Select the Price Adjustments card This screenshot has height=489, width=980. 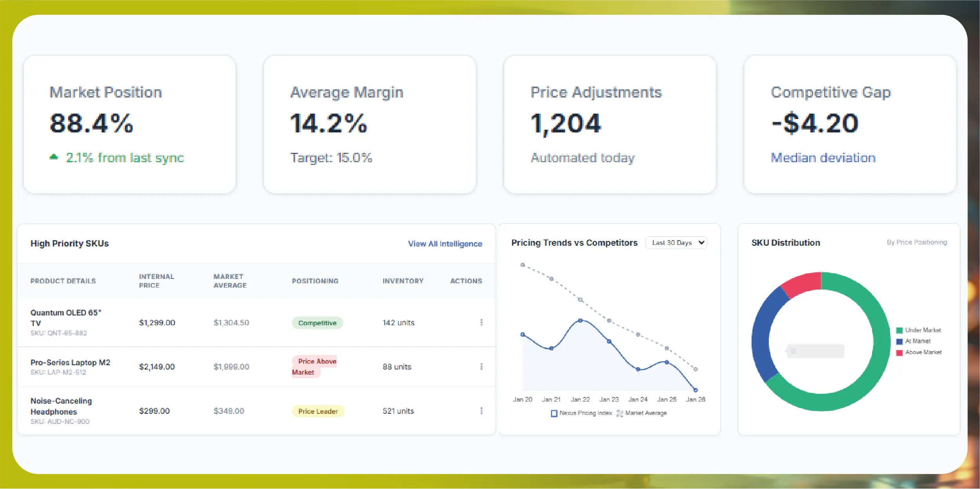coord(610,124)
